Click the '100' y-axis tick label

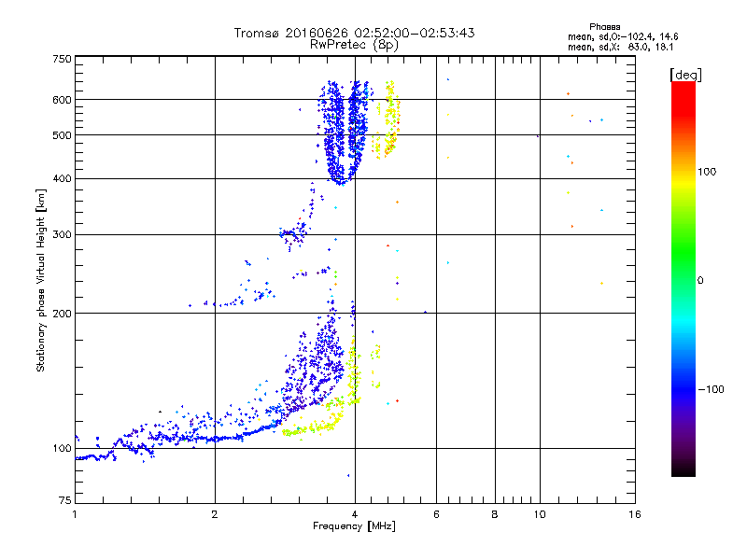[62, 448]
